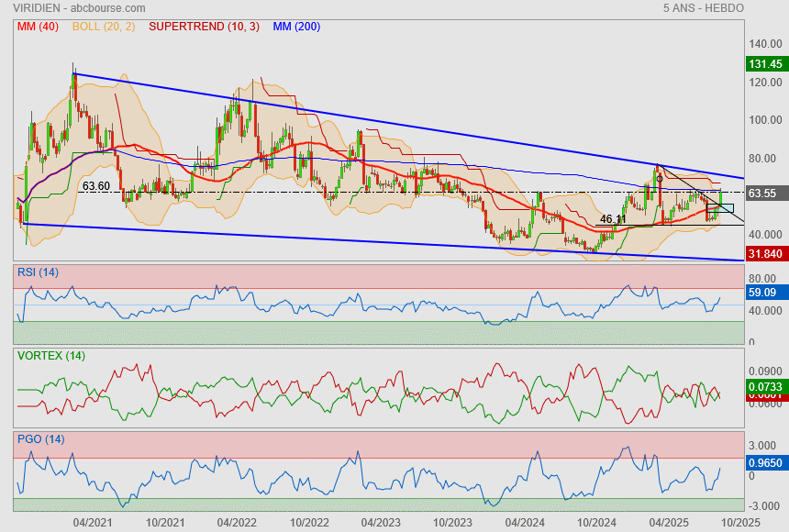Screen dimensions: 789x532
Task: Click the green 0.0733 Vortex value tag
Action: click(764, 387)
